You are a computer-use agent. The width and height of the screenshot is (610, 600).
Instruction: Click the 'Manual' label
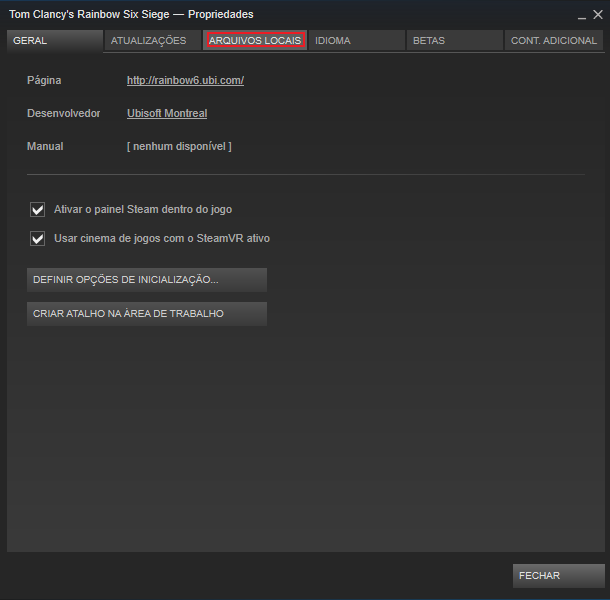click(45, 146)
